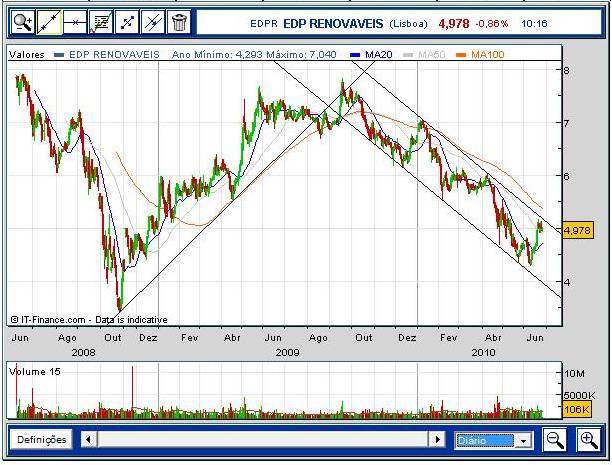Click the yellow 4,978 price tag on axis

(578, 230)
